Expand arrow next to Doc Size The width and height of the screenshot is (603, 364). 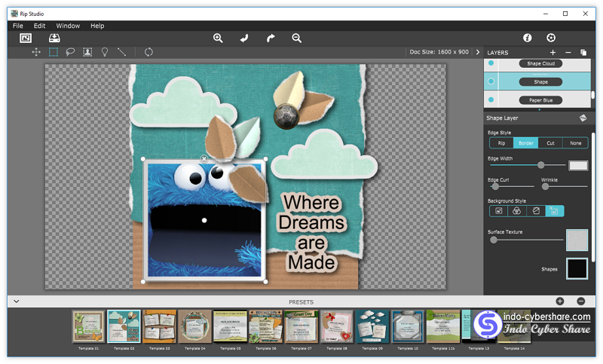point(478,52)
